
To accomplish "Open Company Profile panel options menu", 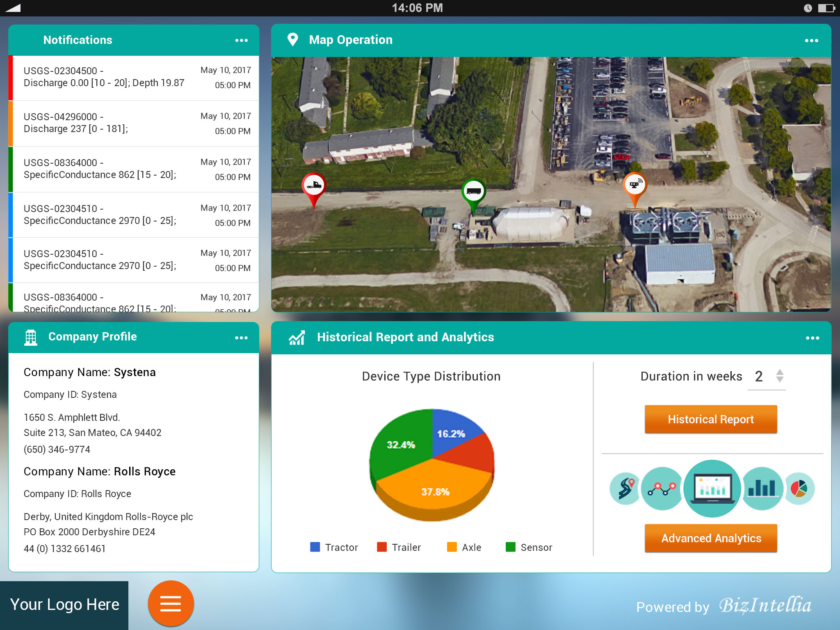I will [241, 338].
